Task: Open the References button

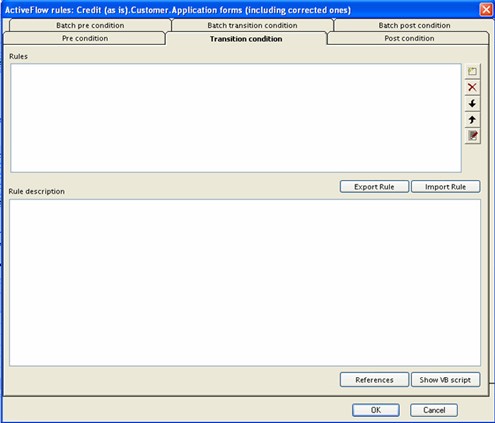Action: click(374, 380)
